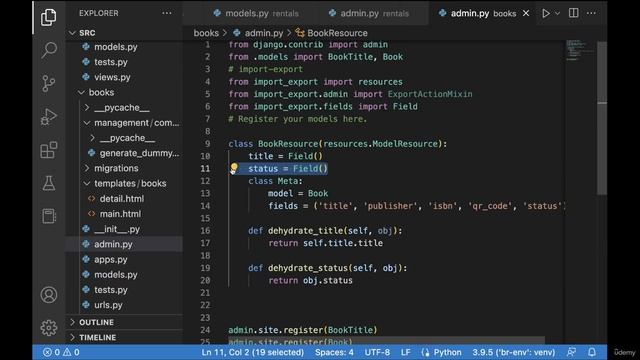Screen dimensions: 640x360
Task: Change end of line sequence LF
Action: 405,352
